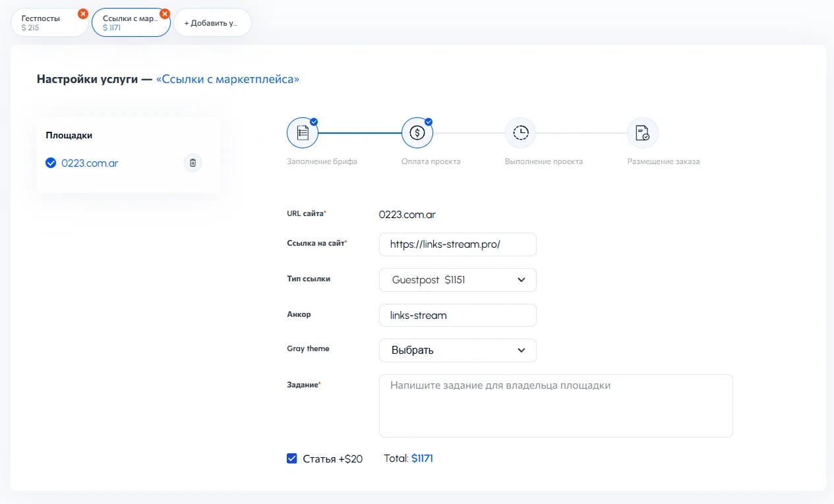Open the Тип ссылки Guestpost dropdown
This screenshot has width=834, height=504.
point(458,280)
